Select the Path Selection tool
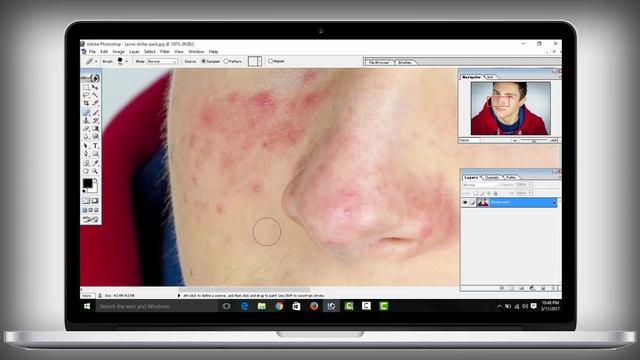Image resolution: width=640 pixels, height=360 pixels. (x=86, y=145)
